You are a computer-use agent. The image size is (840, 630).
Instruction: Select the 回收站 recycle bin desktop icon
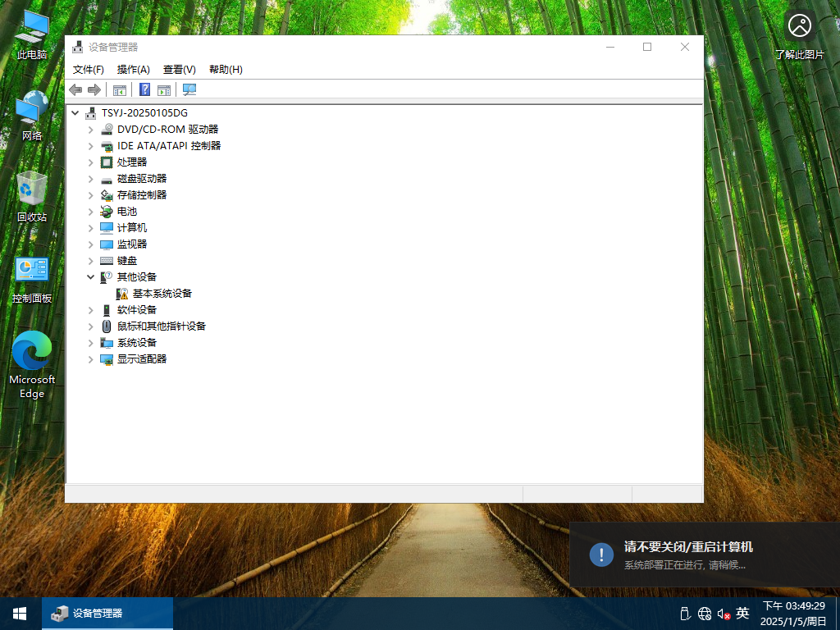coord(32,197)
